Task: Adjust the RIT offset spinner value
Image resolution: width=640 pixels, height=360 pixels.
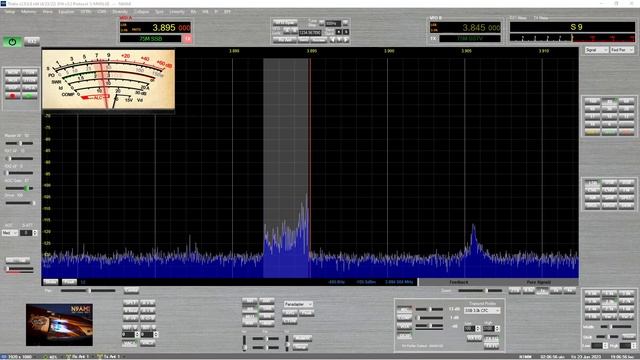Action: click(x=131, y=334)
